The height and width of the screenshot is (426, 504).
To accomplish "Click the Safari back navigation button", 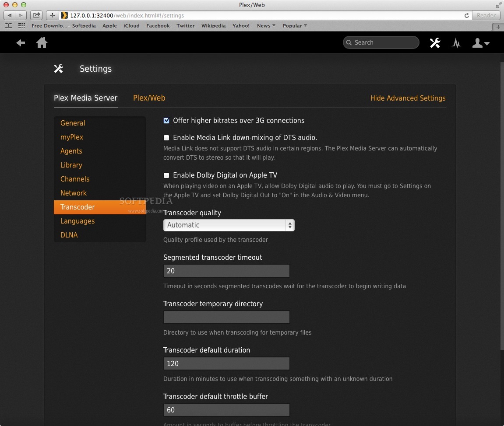I will [x=9, y=15].
